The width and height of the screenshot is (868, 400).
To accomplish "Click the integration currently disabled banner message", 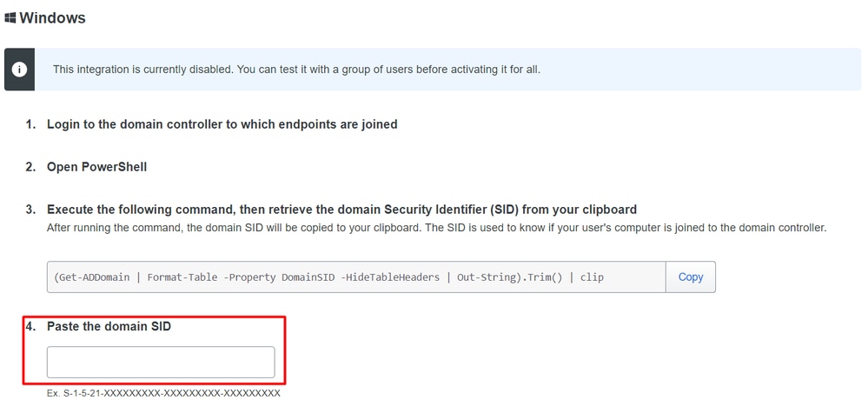I will click(296, 70).
